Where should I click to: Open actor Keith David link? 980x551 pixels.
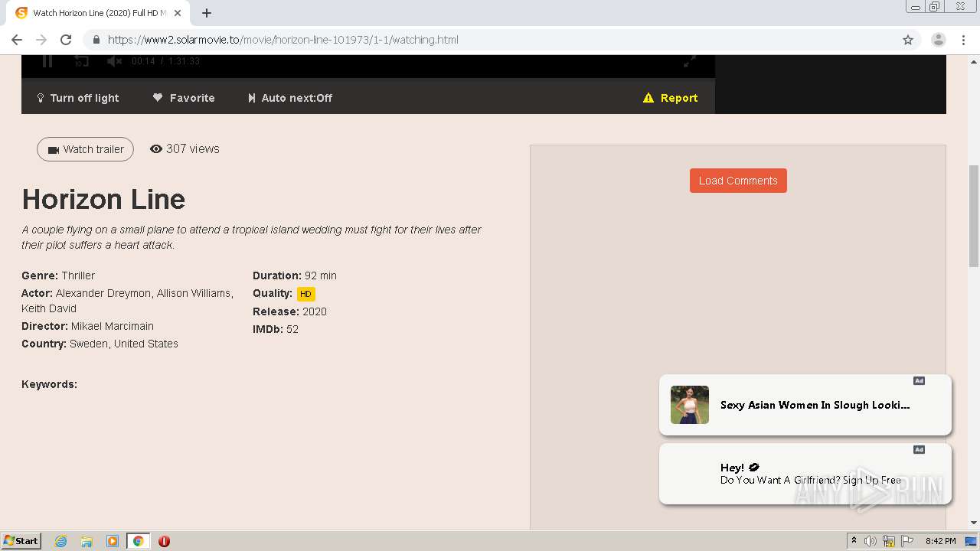coord(49,308)
